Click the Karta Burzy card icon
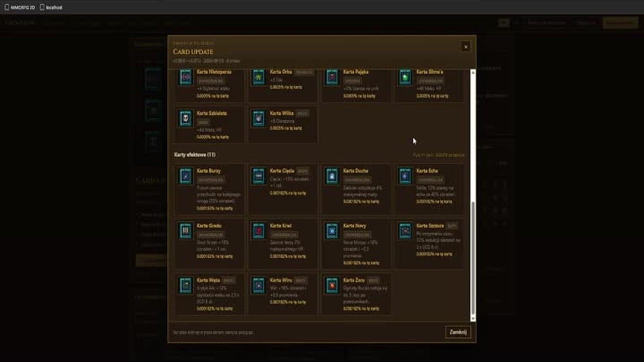Screen dimensions: 644x362 point(186,176)
